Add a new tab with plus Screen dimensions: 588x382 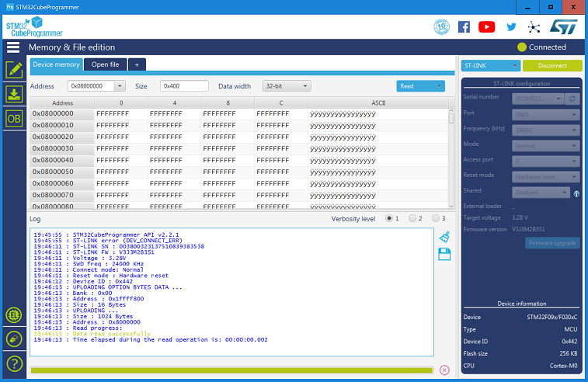[137, 64]
